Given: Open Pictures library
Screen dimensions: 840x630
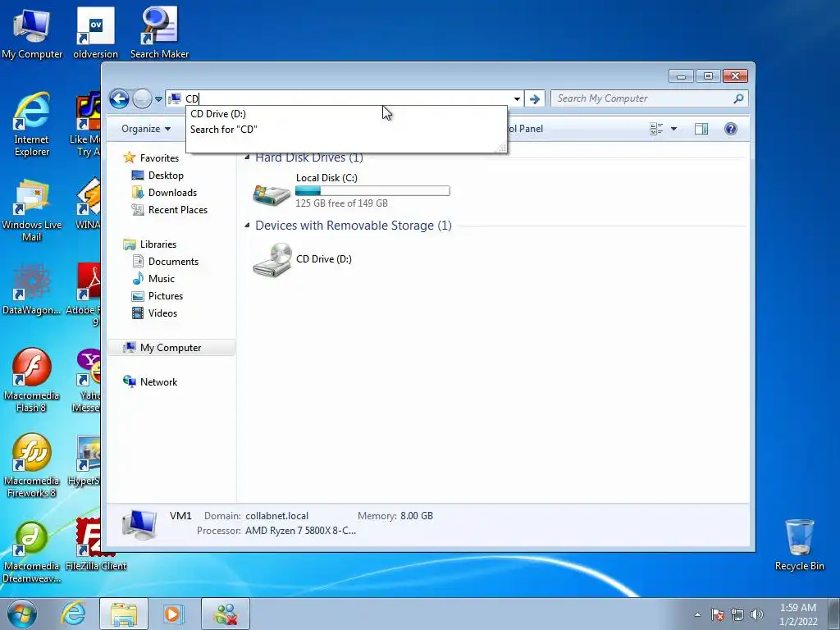Looking at the screenshot, I should [166, 295].
